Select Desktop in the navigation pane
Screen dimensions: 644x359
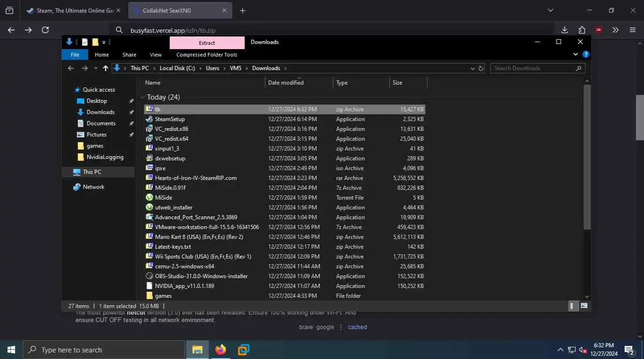point(96,101)
